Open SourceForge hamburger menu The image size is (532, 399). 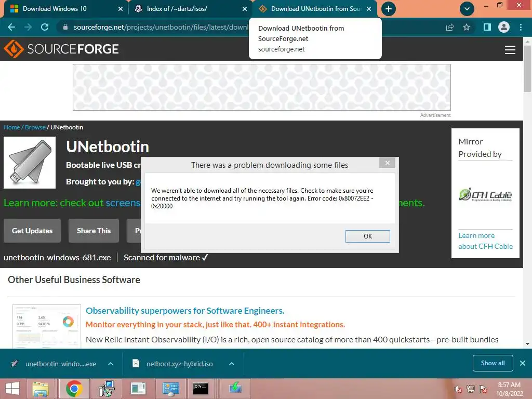coord(510,49)
